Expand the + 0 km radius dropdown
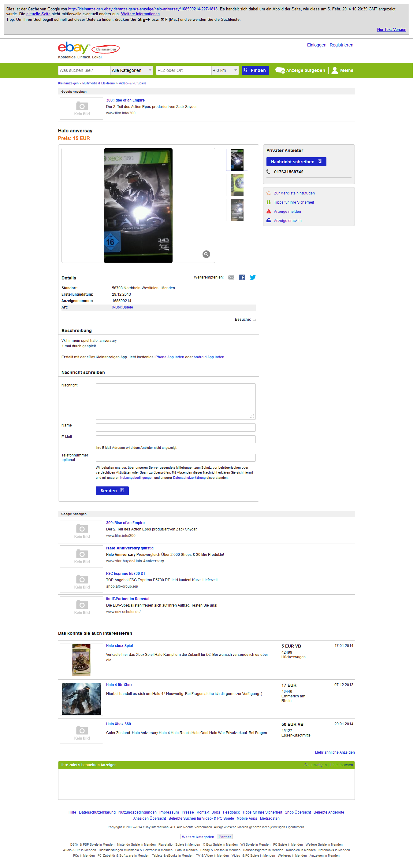This screenshot has width=413, height=868. click(225, 70)
